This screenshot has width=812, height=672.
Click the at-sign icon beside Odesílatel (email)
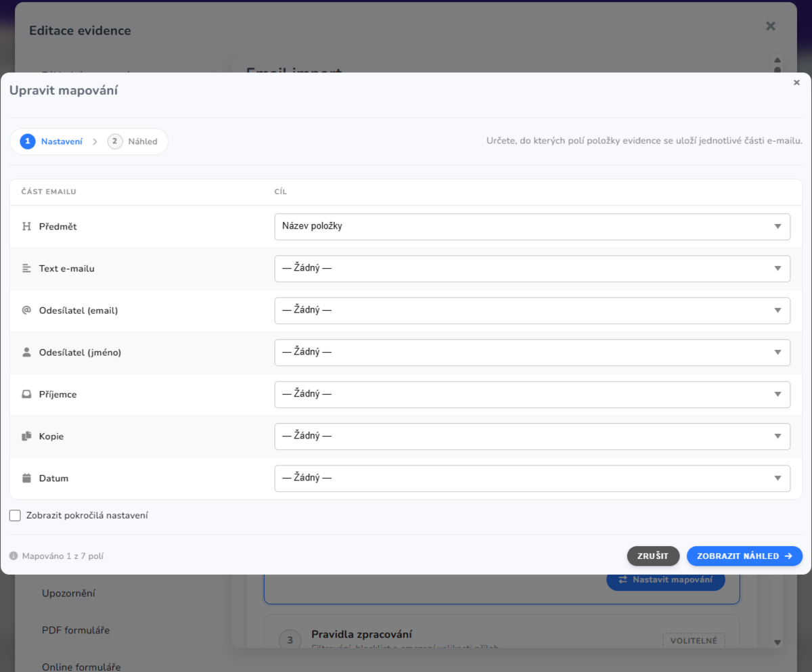27,310
